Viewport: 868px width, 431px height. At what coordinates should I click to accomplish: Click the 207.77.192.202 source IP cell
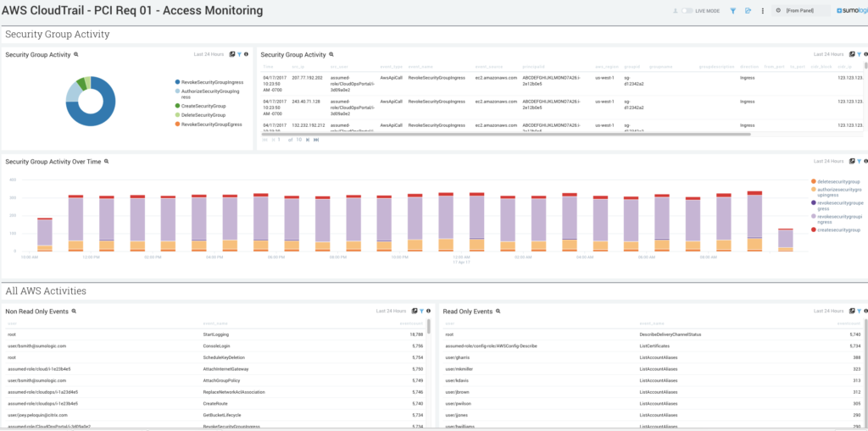click(307, 78)
